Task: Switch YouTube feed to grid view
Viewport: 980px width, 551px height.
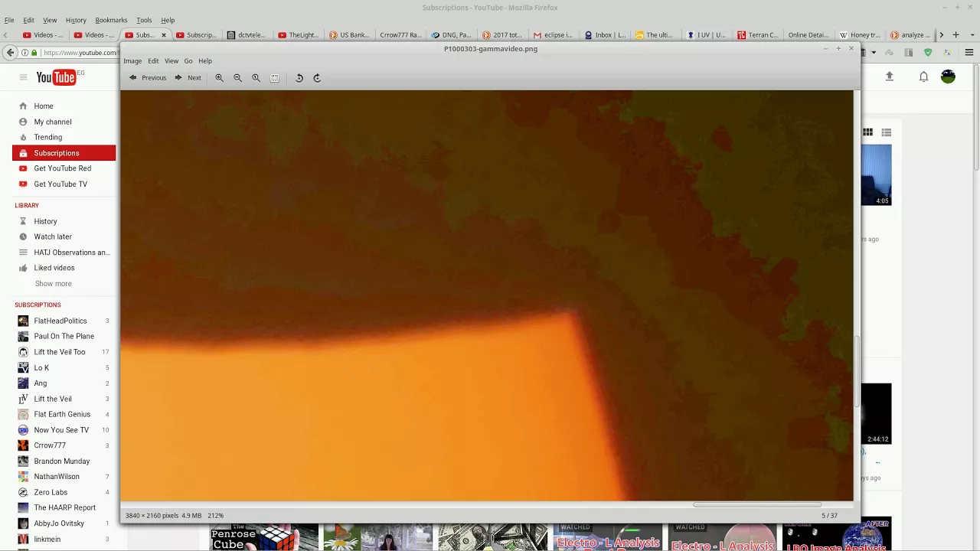Action: 867,132
